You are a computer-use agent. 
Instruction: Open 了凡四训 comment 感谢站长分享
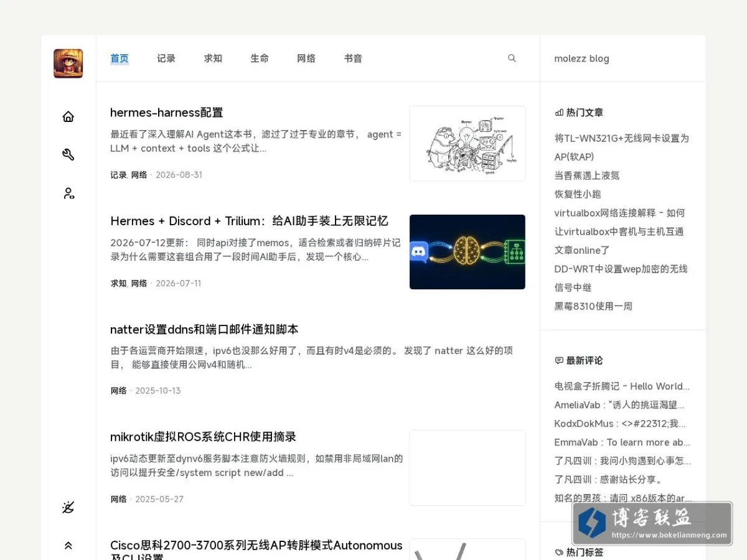pyautogui.click(x=609, y=480)
